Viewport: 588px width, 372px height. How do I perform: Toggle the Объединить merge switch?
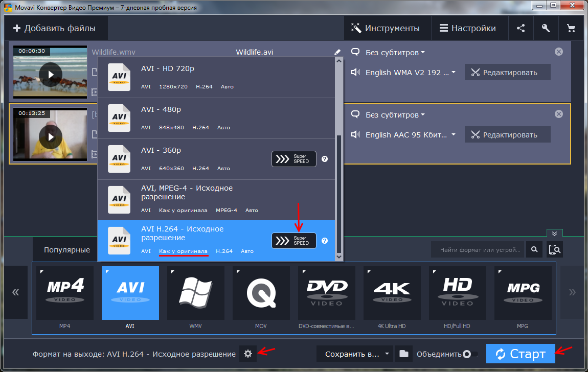470,354
